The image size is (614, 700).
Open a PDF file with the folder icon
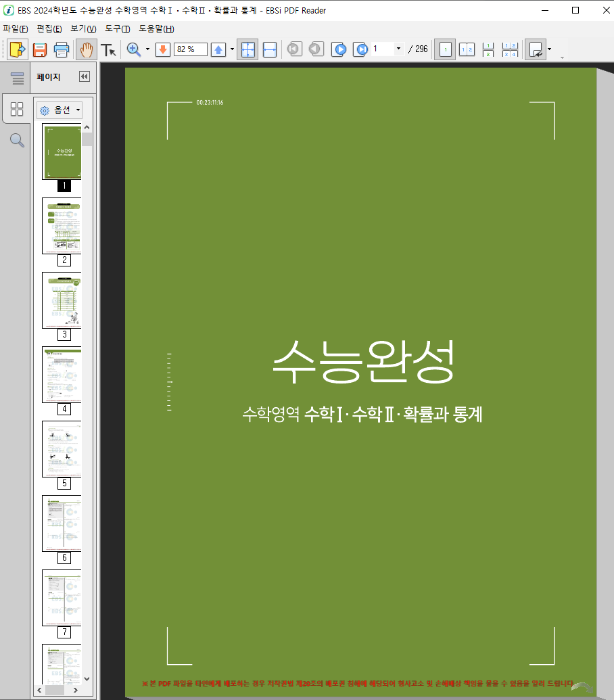18,49
